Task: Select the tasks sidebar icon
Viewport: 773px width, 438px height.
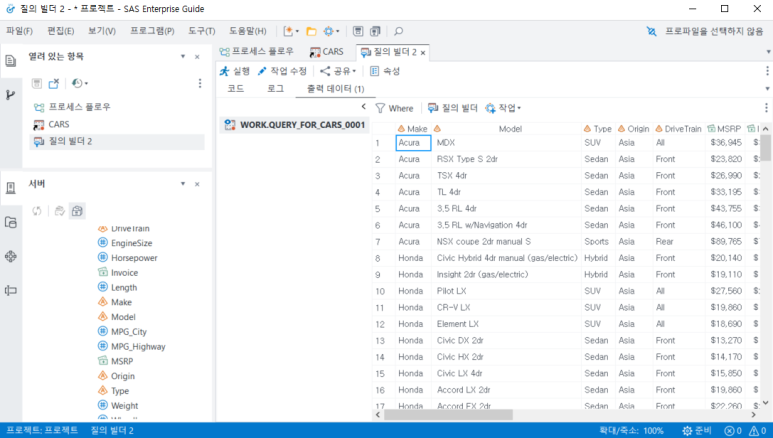Action: coord(10,256)
